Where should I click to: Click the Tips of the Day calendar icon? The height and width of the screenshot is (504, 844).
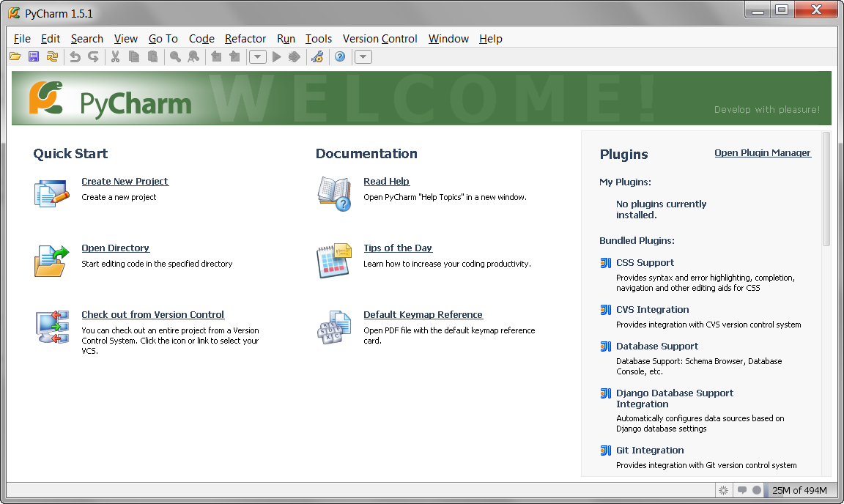pos(334,261)
